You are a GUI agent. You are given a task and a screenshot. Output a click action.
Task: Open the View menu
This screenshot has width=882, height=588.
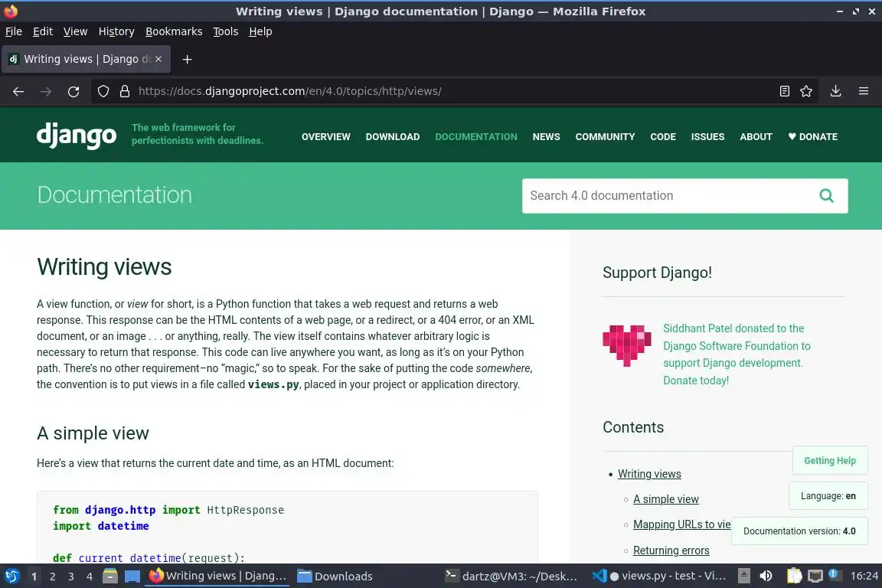pyautogui.click(x=75, y=31)
